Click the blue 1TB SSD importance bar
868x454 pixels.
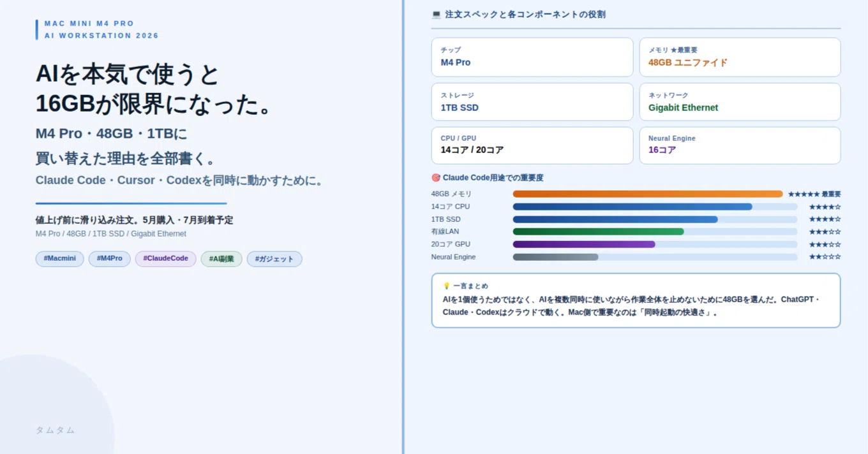point(615,219)
